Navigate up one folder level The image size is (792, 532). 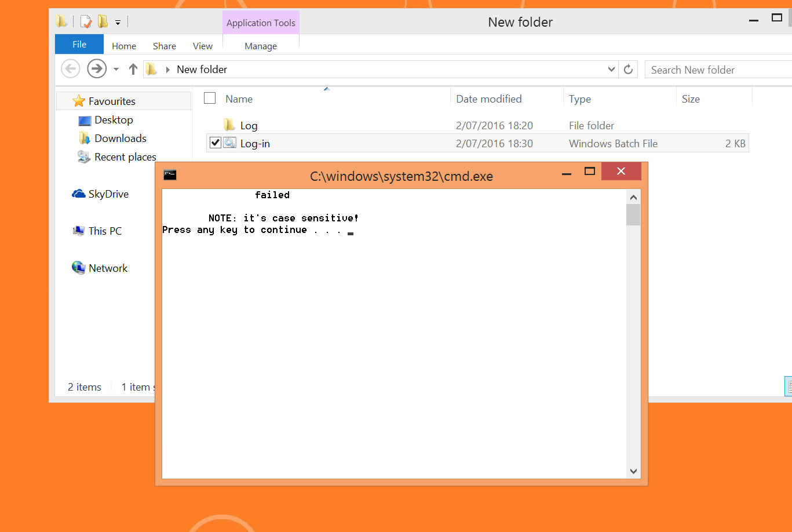point(133,68)
